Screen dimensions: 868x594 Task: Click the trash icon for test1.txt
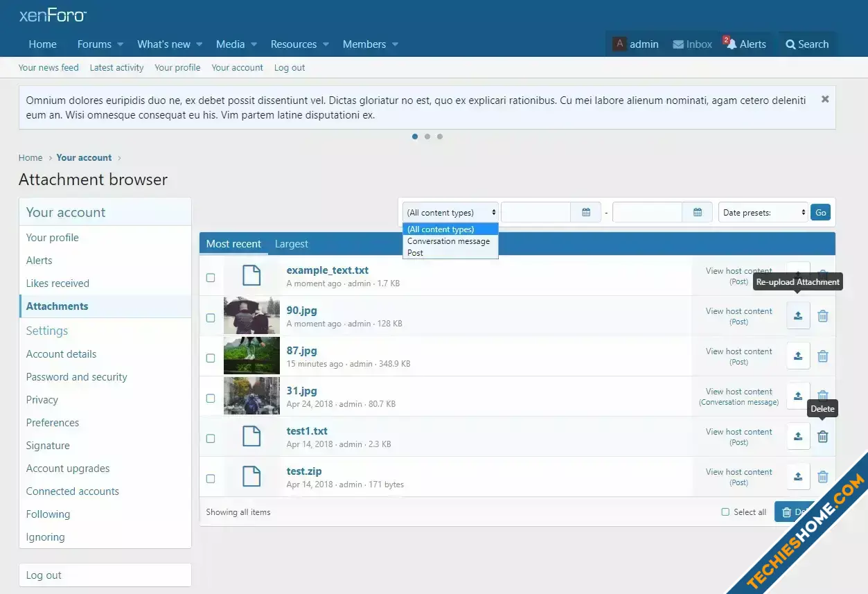click(823, 437)
